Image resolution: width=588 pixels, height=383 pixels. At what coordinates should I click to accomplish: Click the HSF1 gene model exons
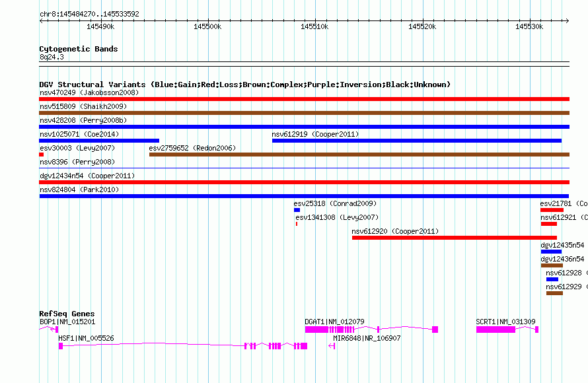point(183,346)
